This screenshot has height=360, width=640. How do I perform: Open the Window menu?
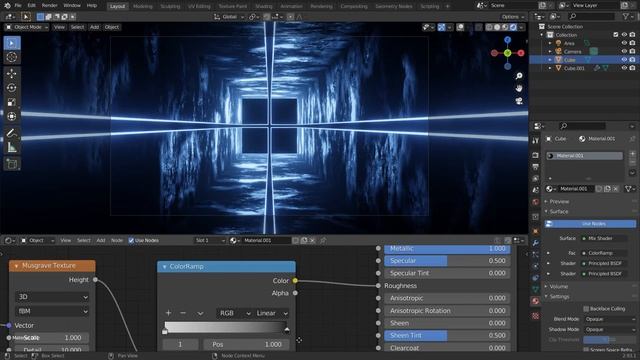click(72, 6)
